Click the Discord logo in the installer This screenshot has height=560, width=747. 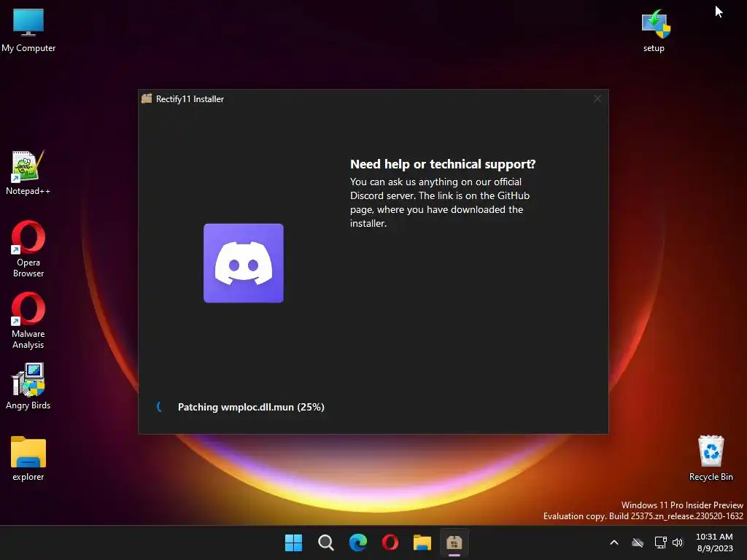pos(244,262)
